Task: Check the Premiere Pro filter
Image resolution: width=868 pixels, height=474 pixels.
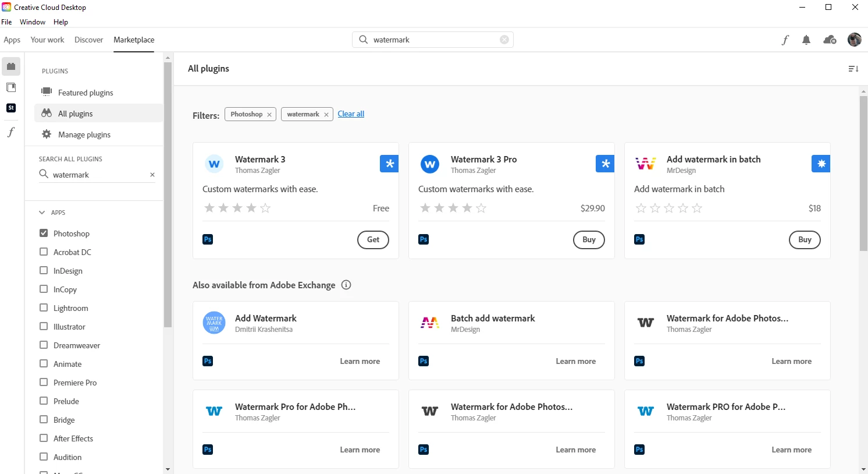Action: (x=44, y=382)
